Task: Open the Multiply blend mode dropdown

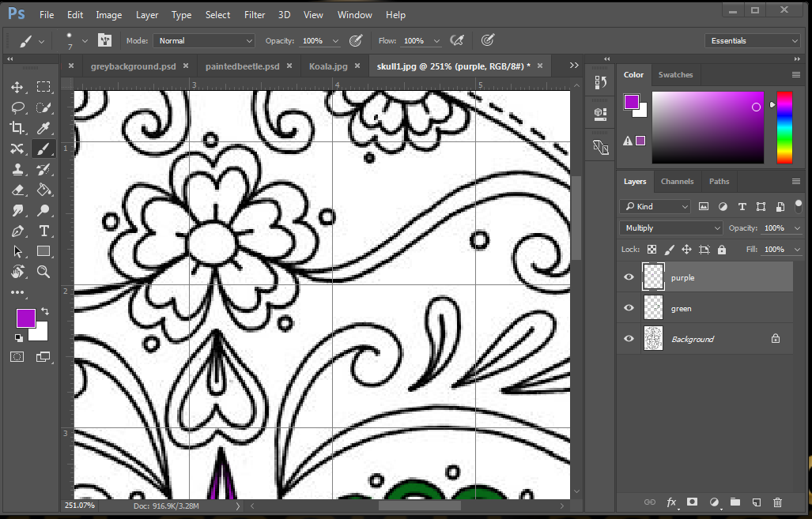Action: click(x=671, y=228)
